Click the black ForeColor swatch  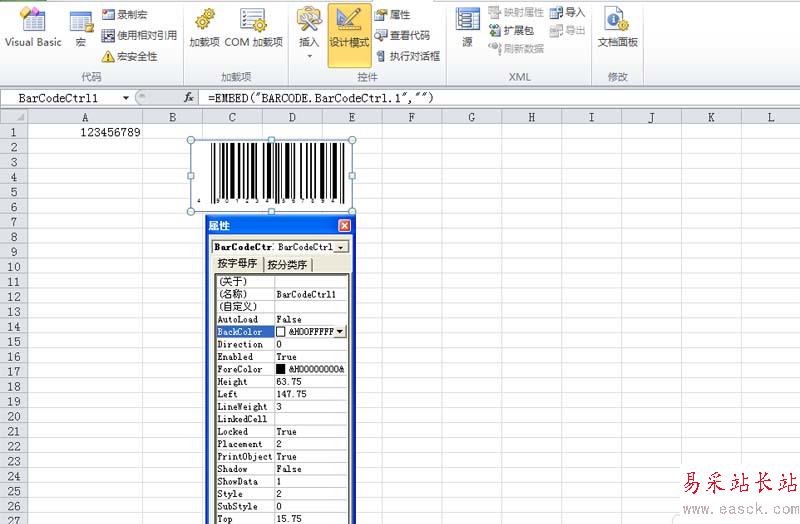click(281, 369)
